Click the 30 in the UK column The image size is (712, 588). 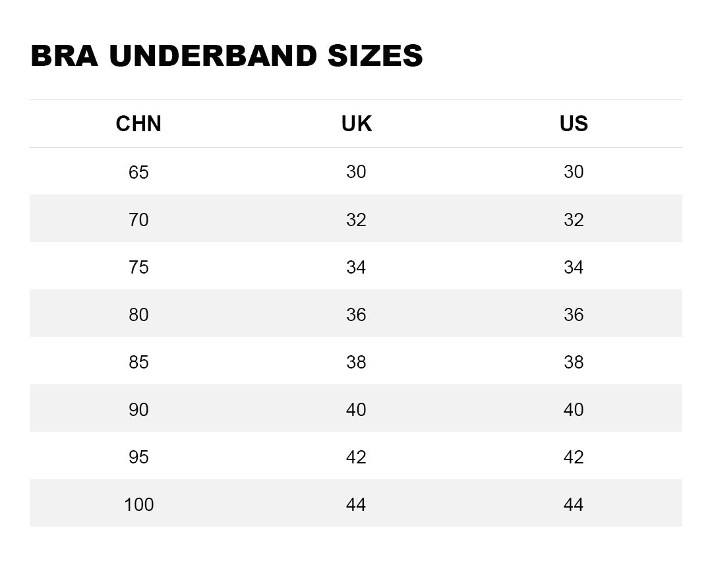click(356, 172)
